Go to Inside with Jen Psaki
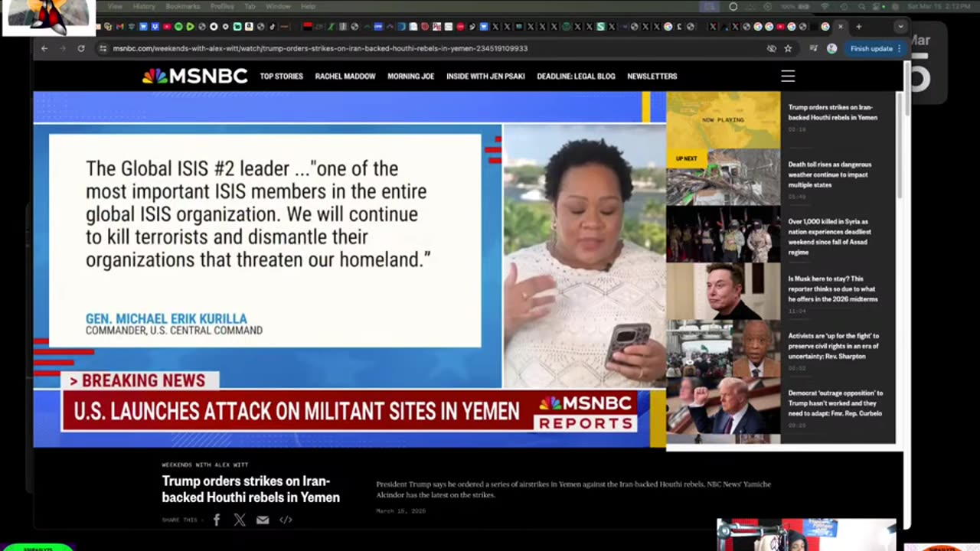This screenshot has height=551, width=980. 485,77
